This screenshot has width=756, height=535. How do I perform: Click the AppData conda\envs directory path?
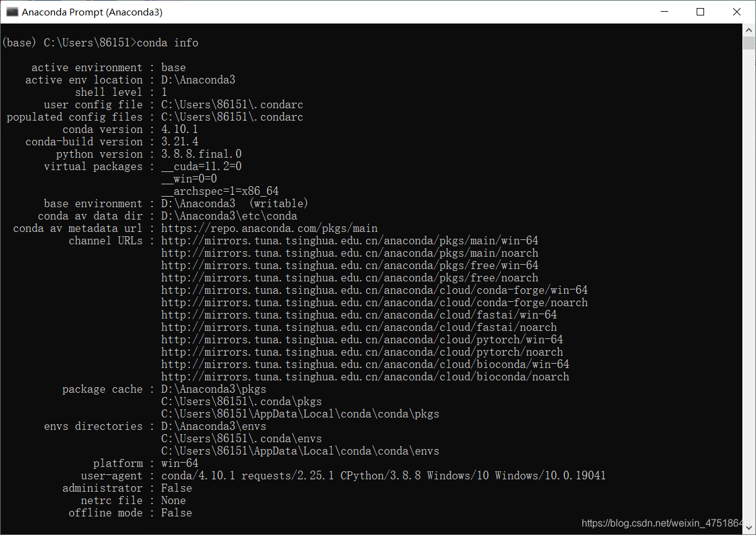tap(300, 451)
